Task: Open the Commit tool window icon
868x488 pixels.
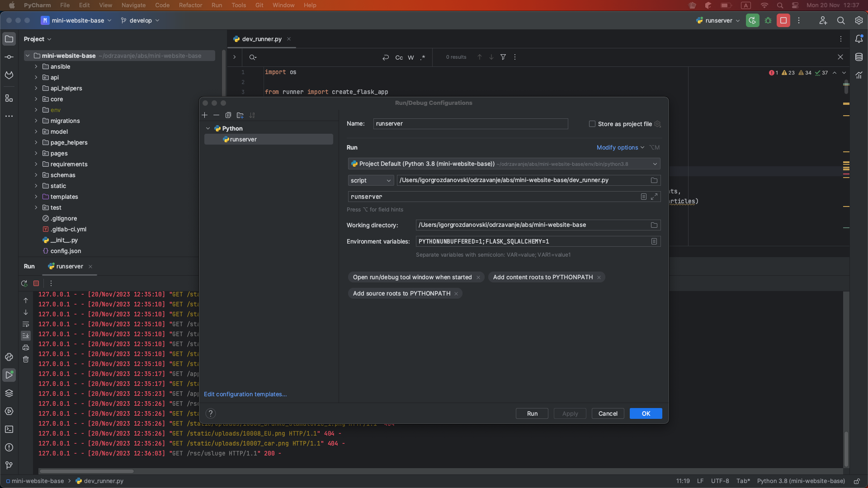Action: click(x=9, y=57)
